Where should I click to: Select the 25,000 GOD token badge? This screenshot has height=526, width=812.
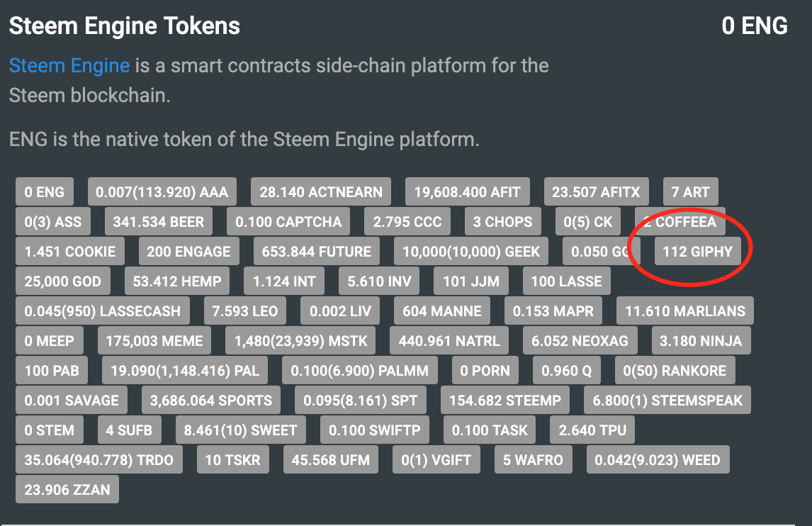63,281
